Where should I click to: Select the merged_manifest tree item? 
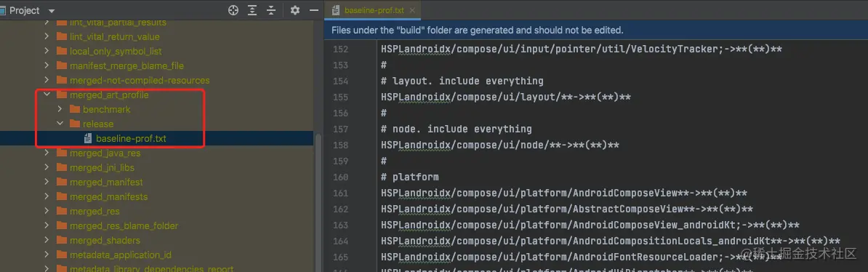[x=106, y=182]
